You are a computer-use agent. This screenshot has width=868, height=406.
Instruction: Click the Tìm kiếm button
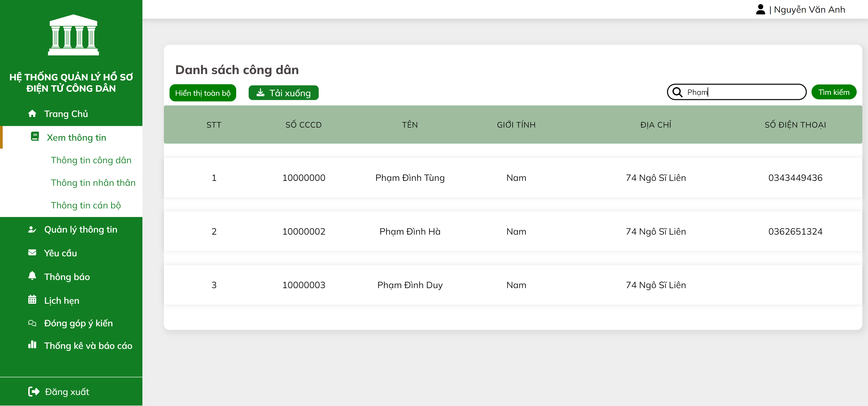tap(834, 92)
